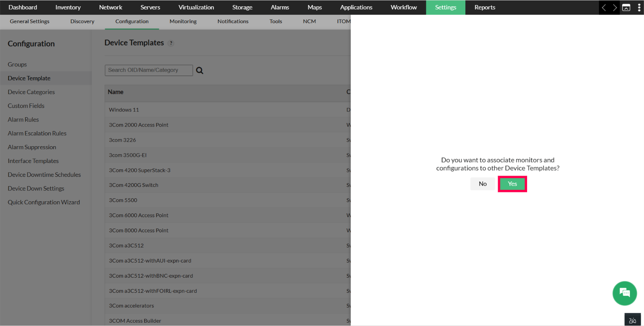Switch to General Settings tab

click(x=29, y=21)
